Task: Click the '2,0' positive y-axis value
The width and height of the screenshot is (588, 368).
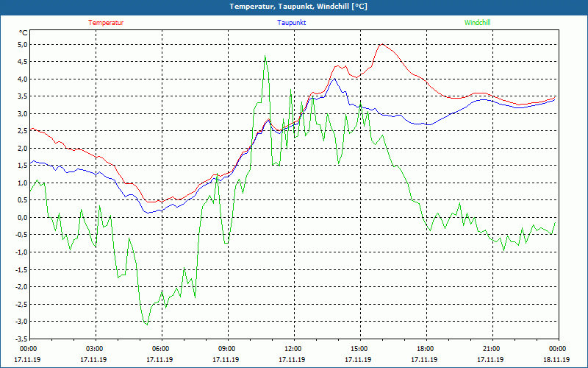Action: point(23,149)
